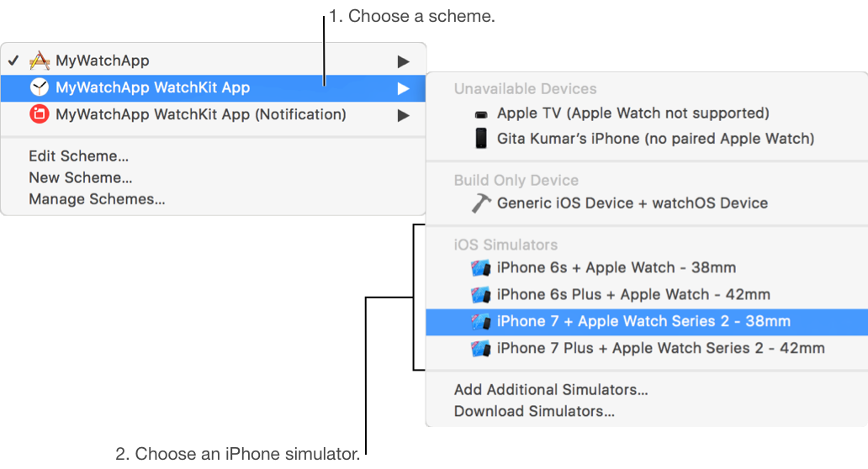Screen dimensions: 868x469
Task: Click the WatchKit App clock icon
Action: pos(40,87)
